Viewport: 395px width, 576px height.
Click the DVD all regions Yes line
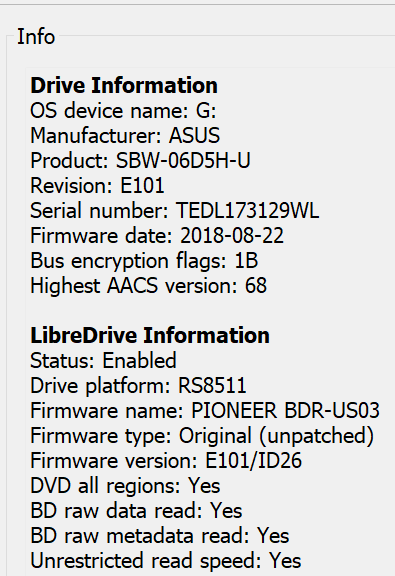125,486
